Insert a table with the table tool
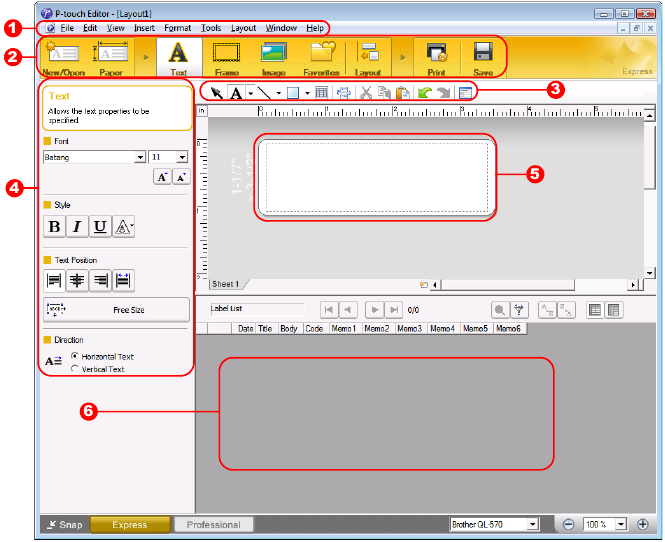Screen dimensions: 665x542 [321, 92]
